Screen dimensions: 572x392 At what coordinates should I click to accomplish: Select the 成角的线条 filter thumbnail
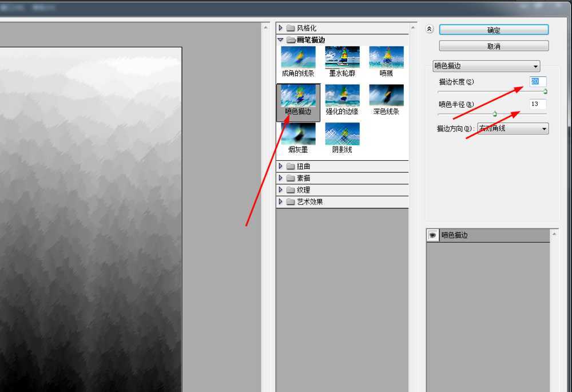(298, 56)
